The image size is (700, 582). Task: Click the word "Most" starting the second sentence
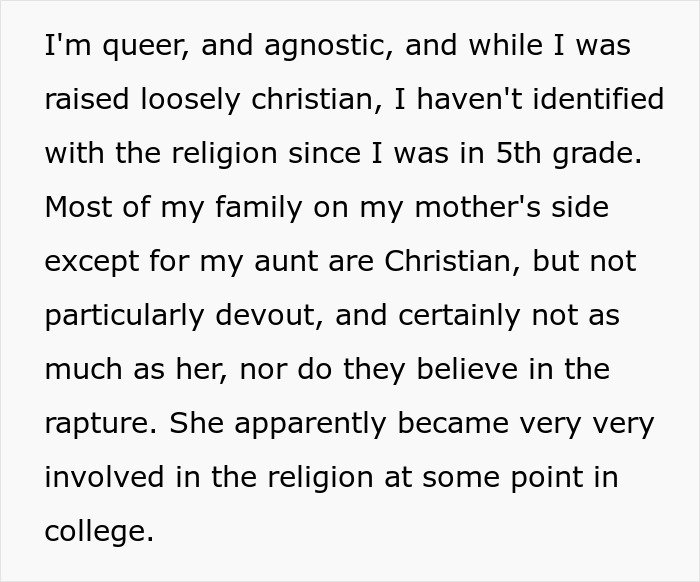click(75, 208)
